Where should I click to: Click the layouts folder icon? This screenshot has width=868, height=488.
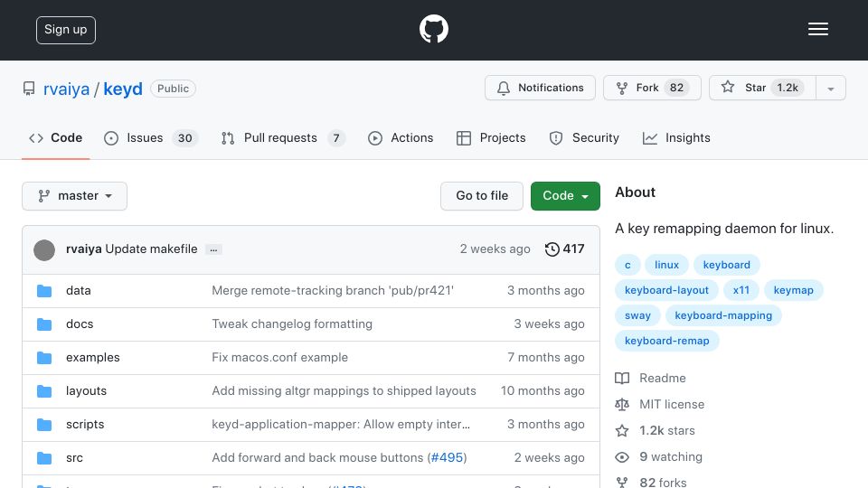(x=44, y=391)
